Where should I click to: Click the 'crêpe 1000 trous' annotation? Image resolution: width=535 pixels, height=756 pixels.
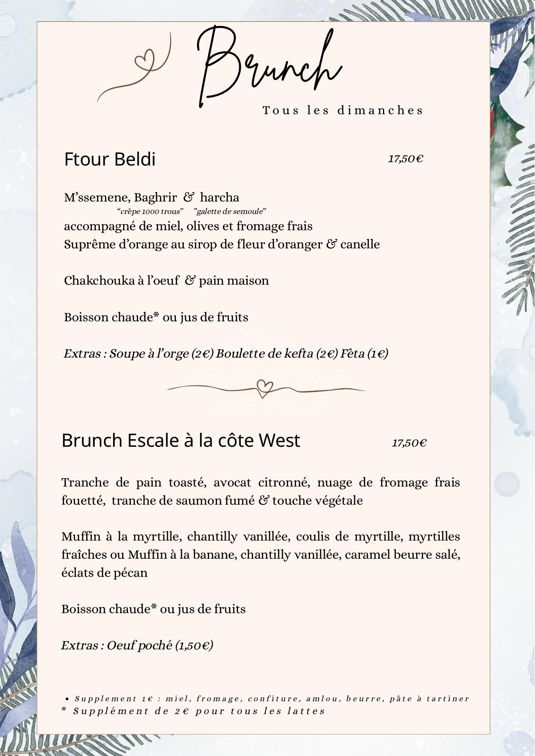tap(150, 211)
